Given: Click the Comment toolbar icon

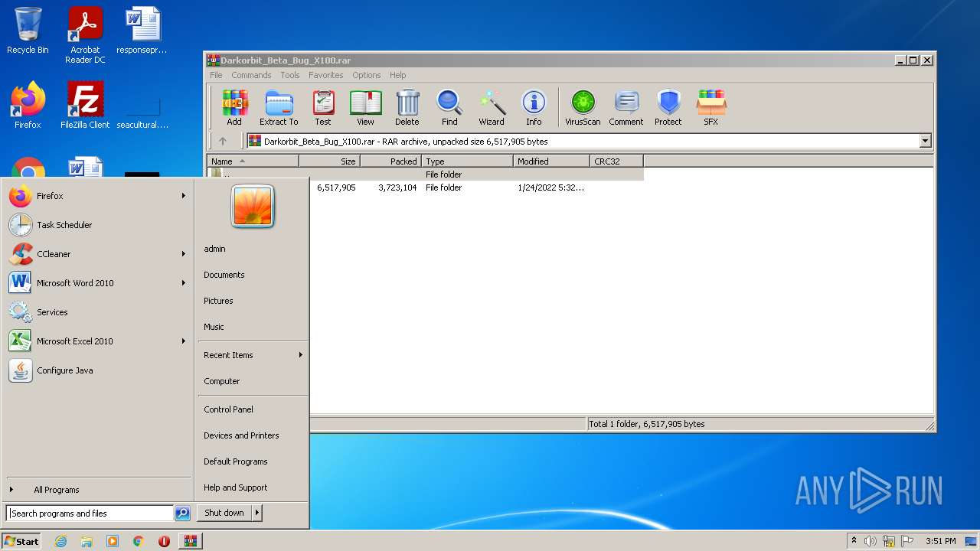Looking at the screenshot, I should 626,107.
